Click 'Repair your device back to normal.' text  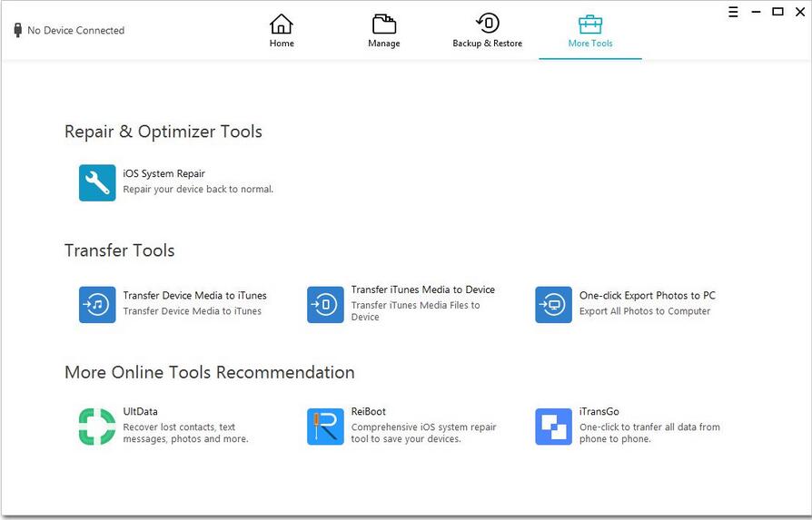tap(198, 190)
